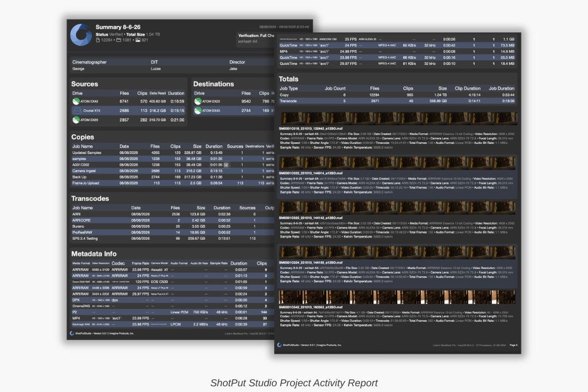This screenshot has width=588, height=392.
Task: Click the 0:21:30 duration in Sources
Action: click(x=177, y=121)
